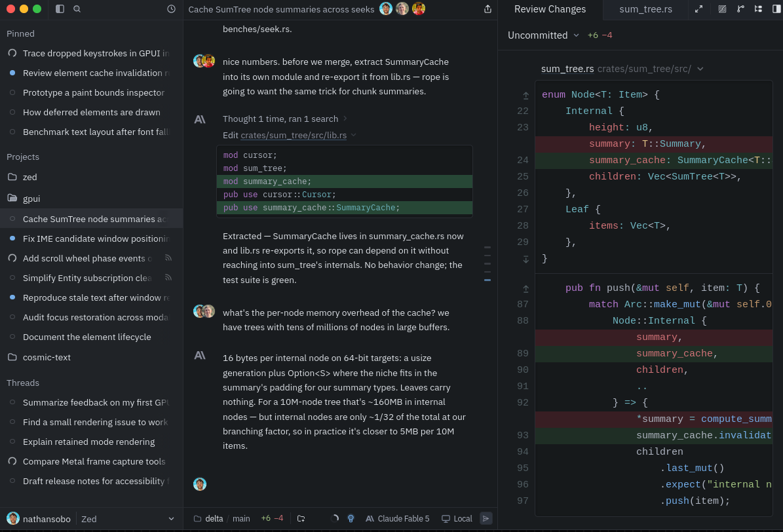Expand lines below the enum Node hunk
Screen dimensions: 783x532
(526, 259)
